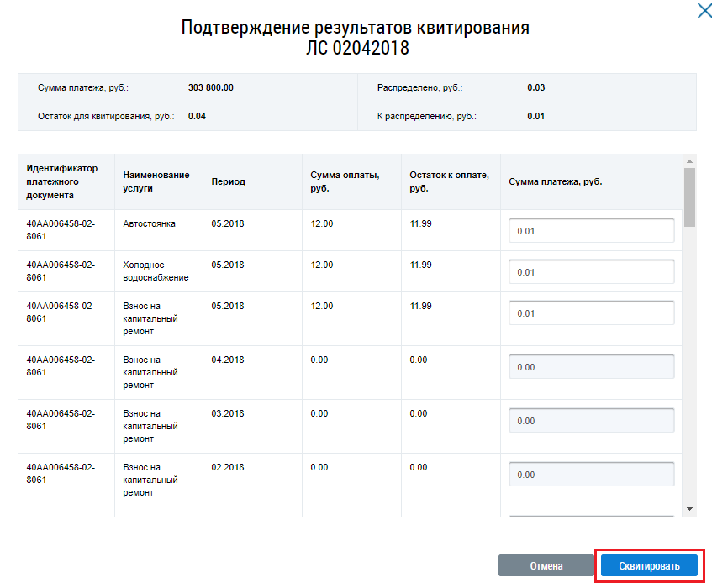
Task: Select the Автостоянка service name cell
Action: click(149, 223)
